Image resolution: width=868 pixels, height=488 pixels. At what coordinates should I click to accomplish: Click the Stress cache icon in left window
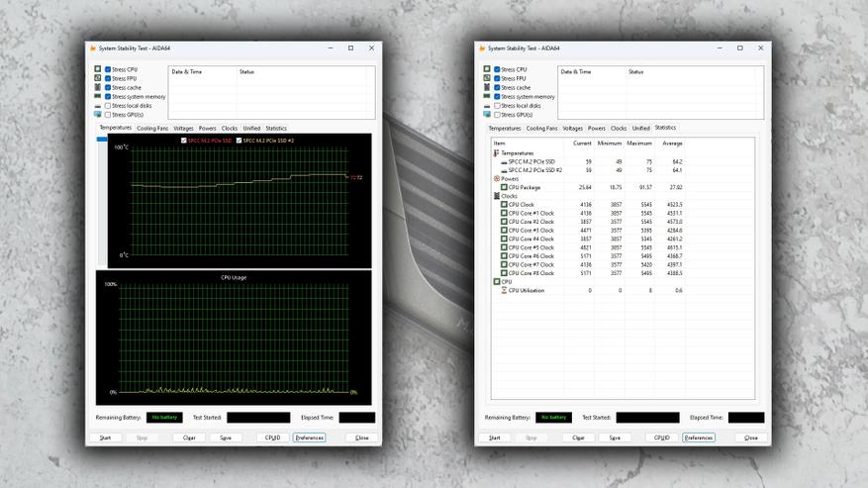tap(98, 87)
